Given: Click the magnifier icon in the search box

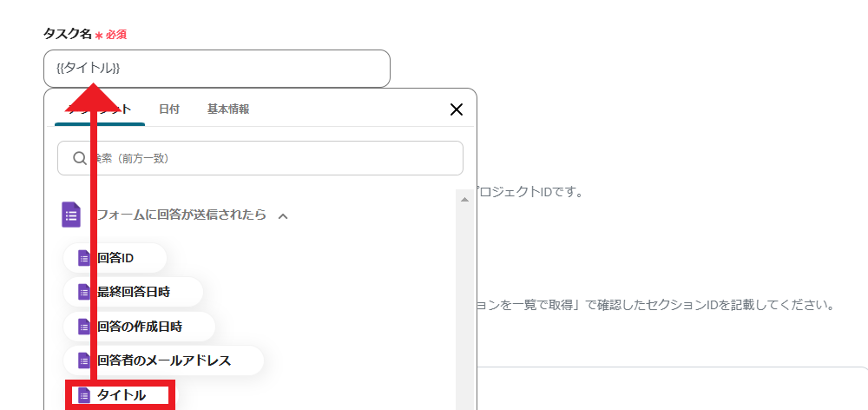Looking at the screenshot, I should point(80,158).
